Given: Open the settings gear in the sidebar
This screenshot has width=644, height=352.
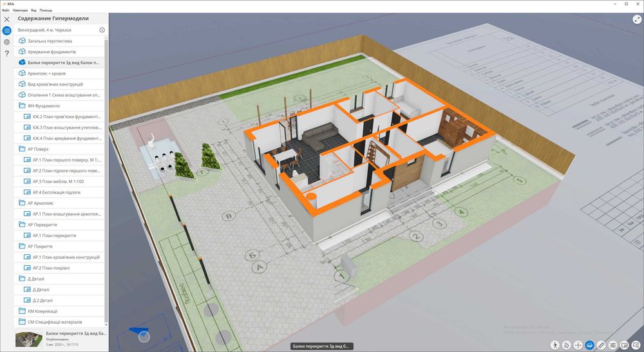Looking at the screenshot, I should (6, 42).
